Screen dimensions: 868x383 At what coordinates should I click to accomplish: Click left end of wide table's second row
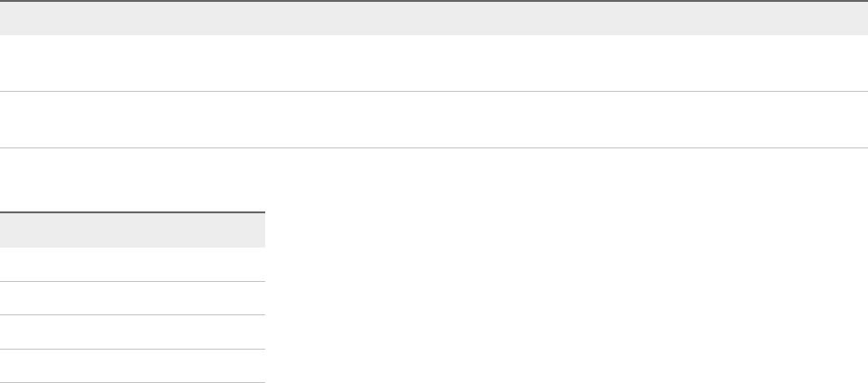point(11,120)
